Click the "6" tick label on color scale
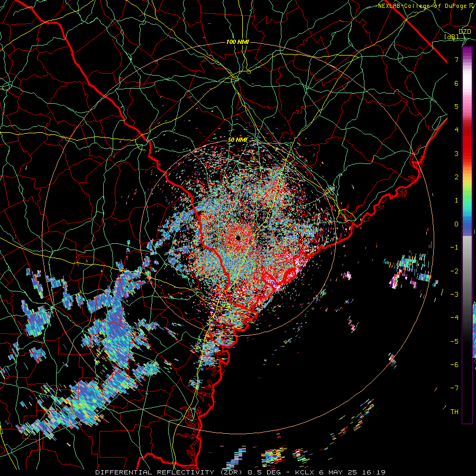This screenshot has height=476, width=476. pyautogui.click(x=456, y=83)
